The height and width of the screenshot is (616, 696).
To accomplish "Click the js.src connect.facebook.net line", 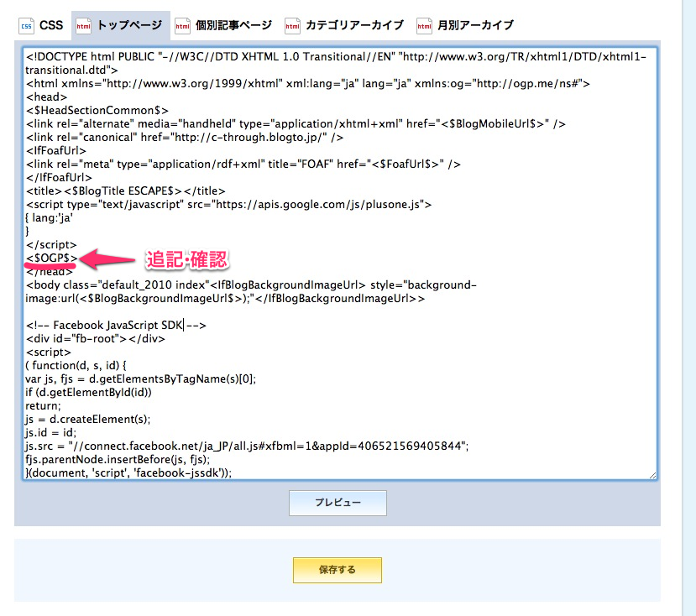I will pos(247,446).
